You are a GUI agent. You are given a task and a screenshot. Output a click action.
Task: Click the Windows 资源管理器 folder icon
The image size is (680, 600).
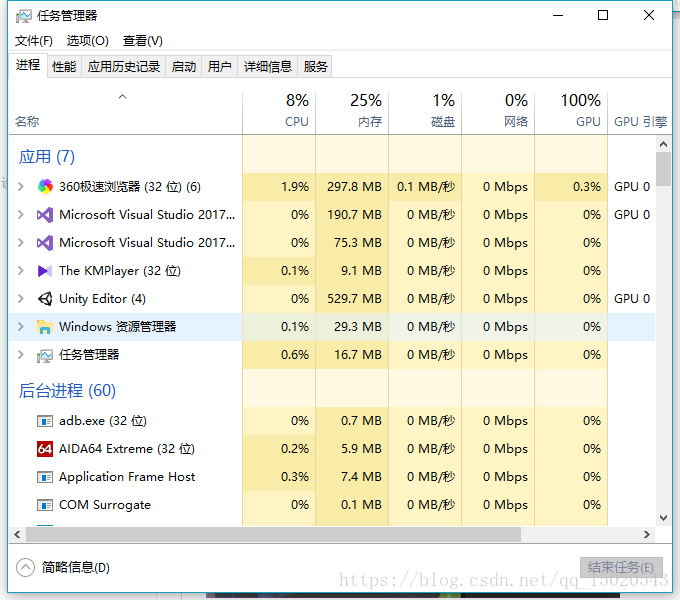pyautogui.click(x=45, y=327)
